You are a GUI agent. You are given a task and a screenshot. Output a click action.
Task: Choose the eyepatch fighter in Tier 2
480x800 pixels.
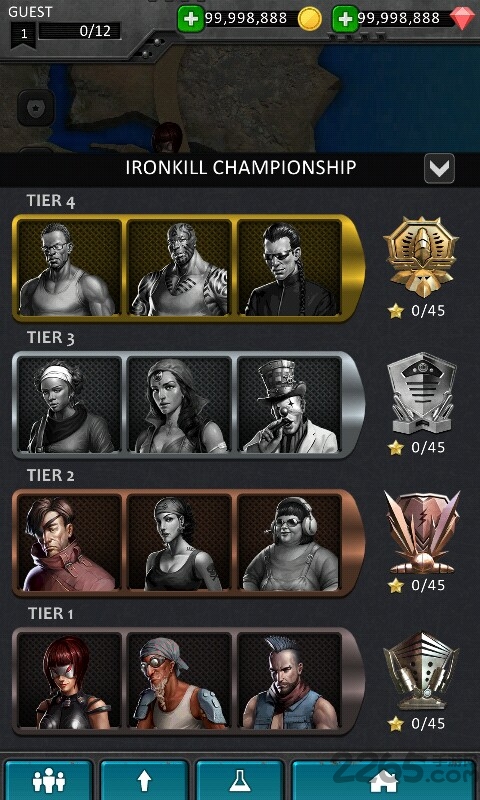click(x=69, y=543)
